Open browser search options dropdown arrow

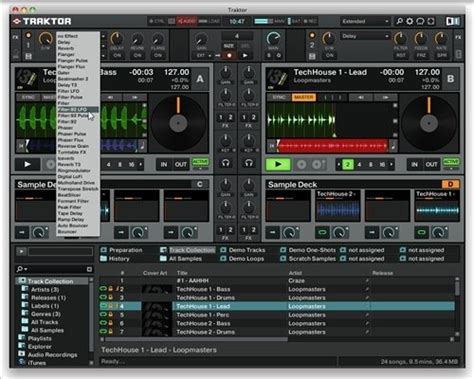(25, 269)
